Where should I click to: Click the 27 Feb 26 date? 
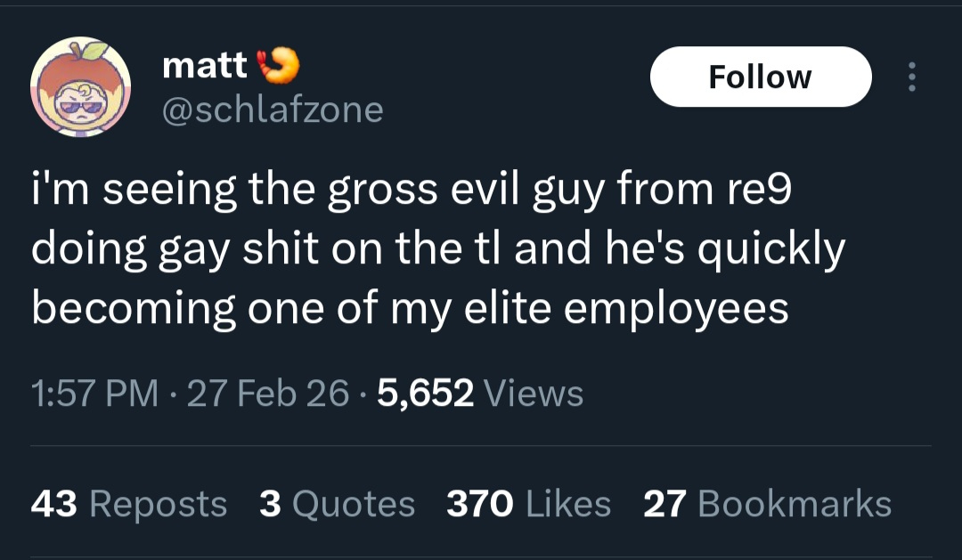tap(268, 393)
